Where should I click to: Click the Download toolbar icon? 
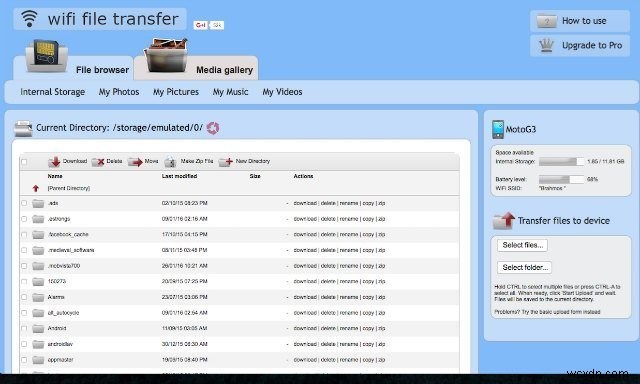coord(54,162)
